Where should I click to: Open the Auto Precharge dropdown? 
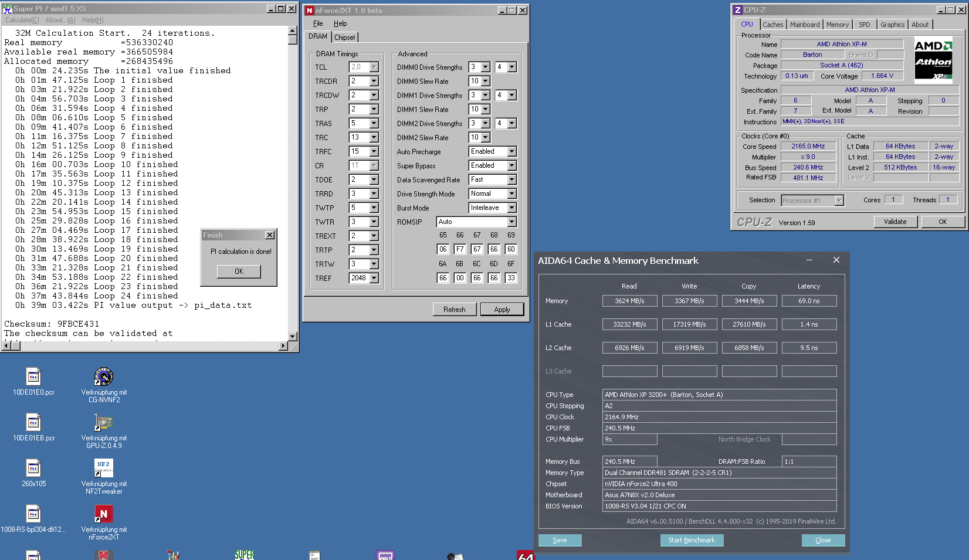tap(512, 152)
